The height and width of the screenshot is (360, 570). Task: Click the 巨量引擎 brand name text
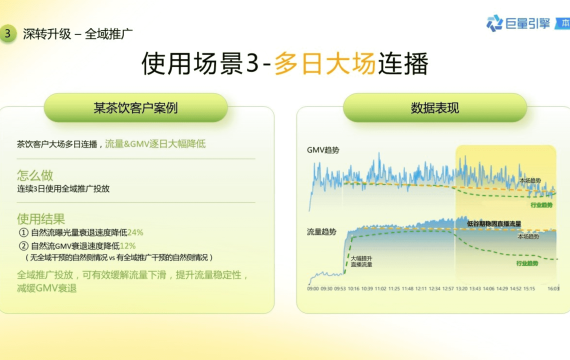pos(528,24)
